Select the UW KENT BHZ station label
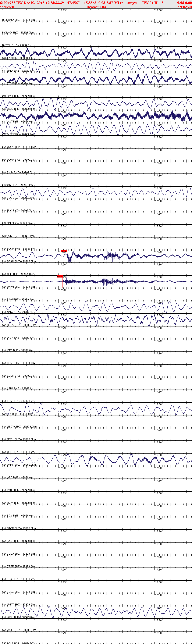The image size is (192, 644). 19,363
